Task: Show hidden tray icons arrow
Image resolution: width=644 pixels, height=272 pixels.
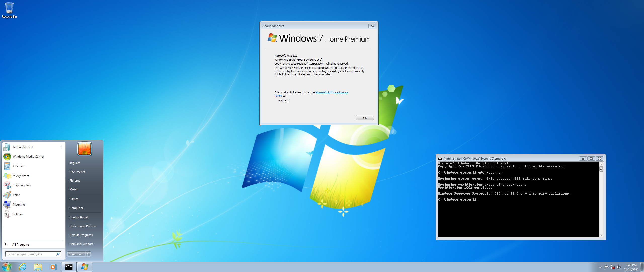Action: (x=600, y=267)
